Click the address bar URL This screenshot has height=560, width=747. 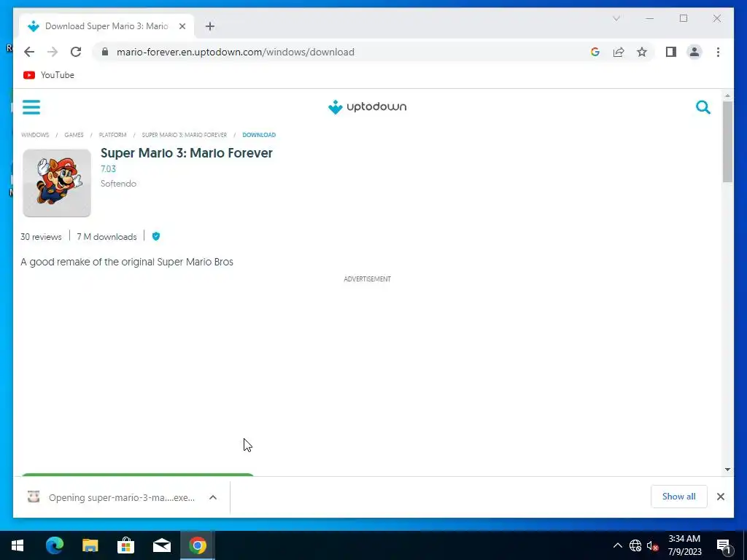(236, 52)
